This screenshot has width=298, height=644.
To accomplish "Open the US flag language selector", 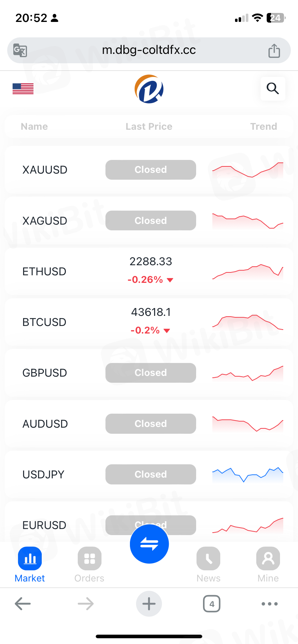I will coord(23,89).
